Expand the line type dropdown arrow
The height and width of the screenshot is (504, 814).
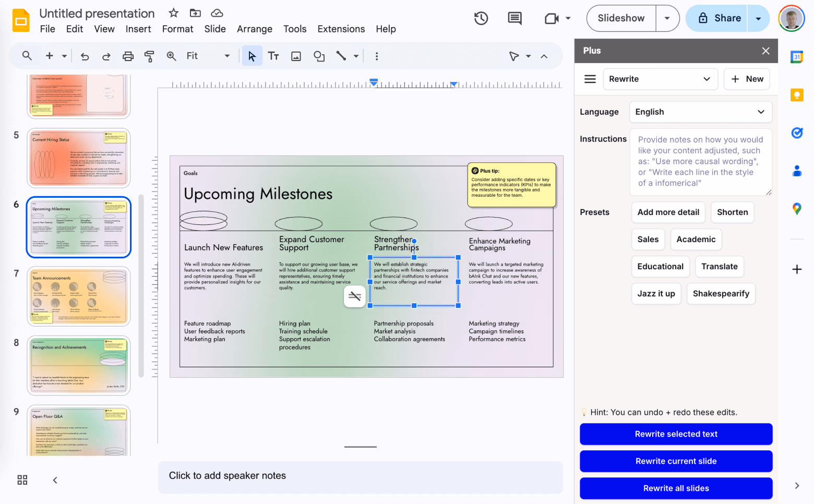[x=356, y=56]
